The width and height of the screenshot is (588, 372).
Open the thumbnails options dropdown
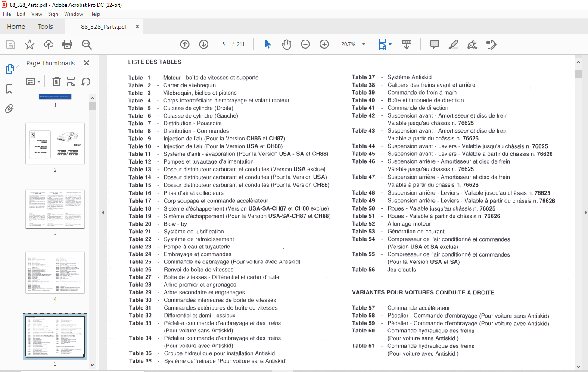pyautogui.click(x=33, y=81)
